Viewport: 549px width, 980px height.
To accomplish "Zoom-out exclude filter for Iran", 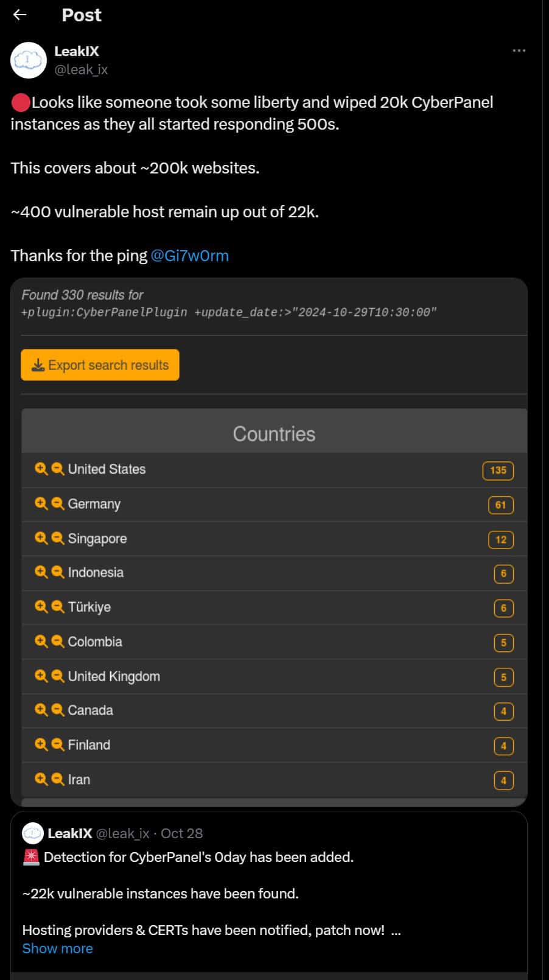I will 58,779.
